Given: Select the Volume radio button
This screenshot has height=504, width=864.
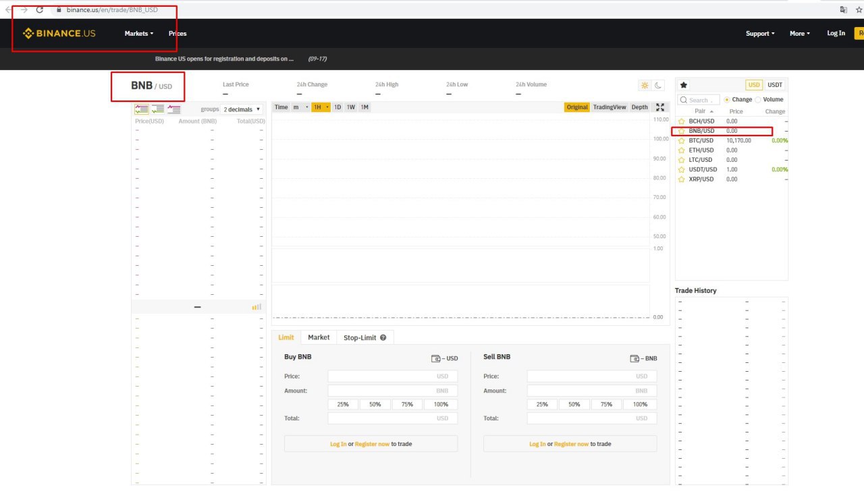Looking at the screenshot, I should click(x=757, y=99).
